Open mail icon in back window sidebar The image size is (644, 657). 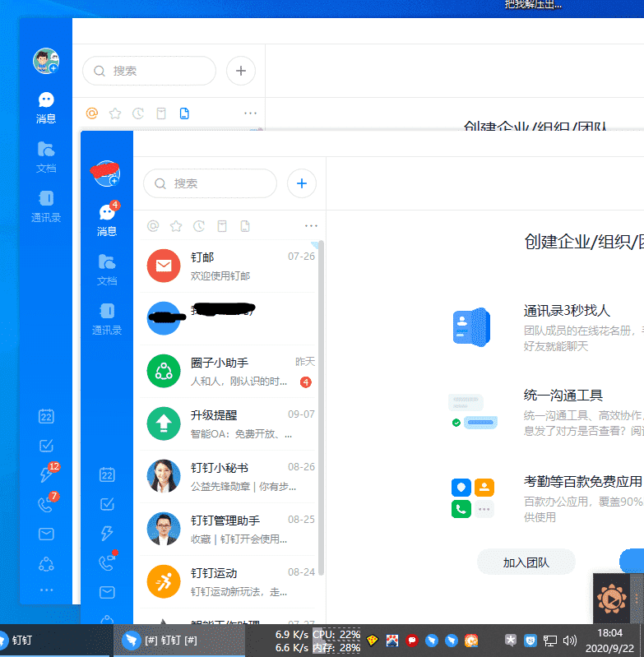(46, 534)
